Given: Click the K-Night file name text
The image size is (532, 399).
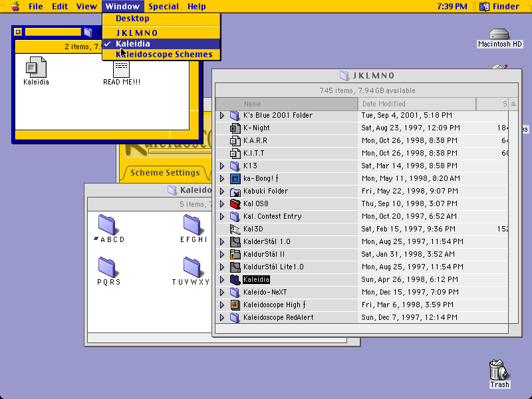Looking at the screenshot, I should (x=257, y=128).
